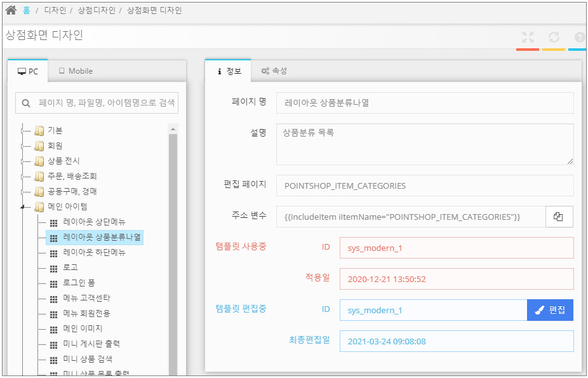This screenshot has height=378, width=588.
Task: Click the search magnifier icon
Action: click(27, 103)
